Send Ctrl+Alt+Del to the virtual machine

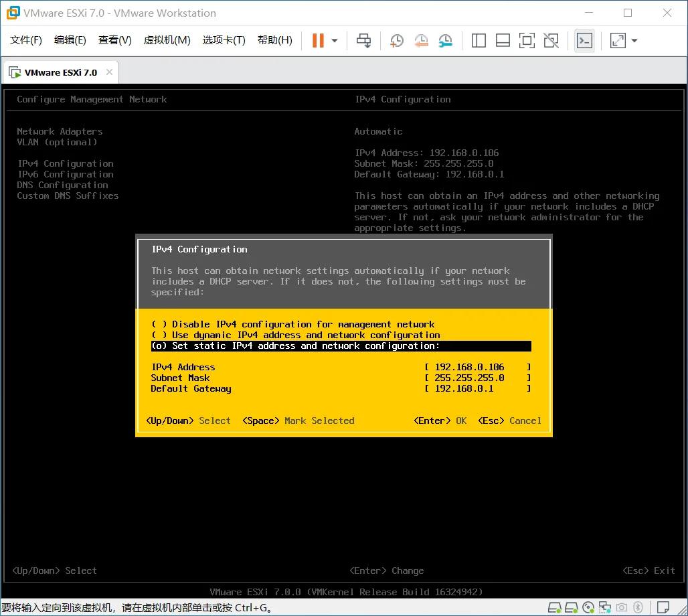pyautogui.click(x=363, y=41)
